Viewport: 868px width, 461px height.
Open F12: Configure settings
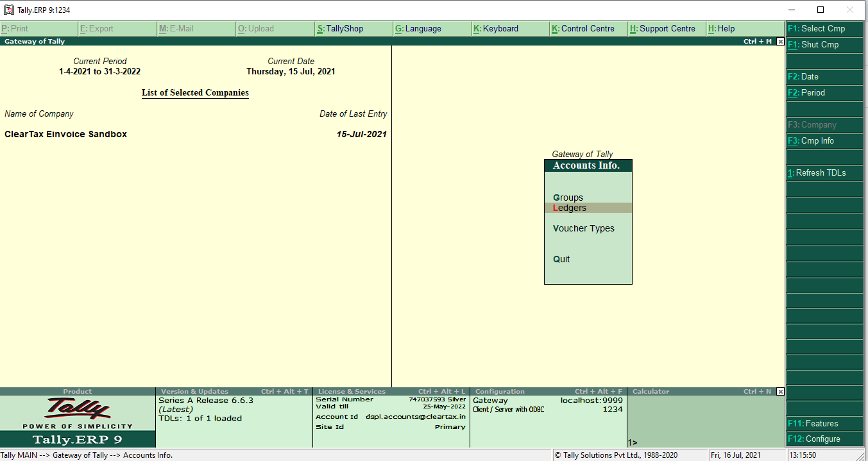tap(824, 439)
